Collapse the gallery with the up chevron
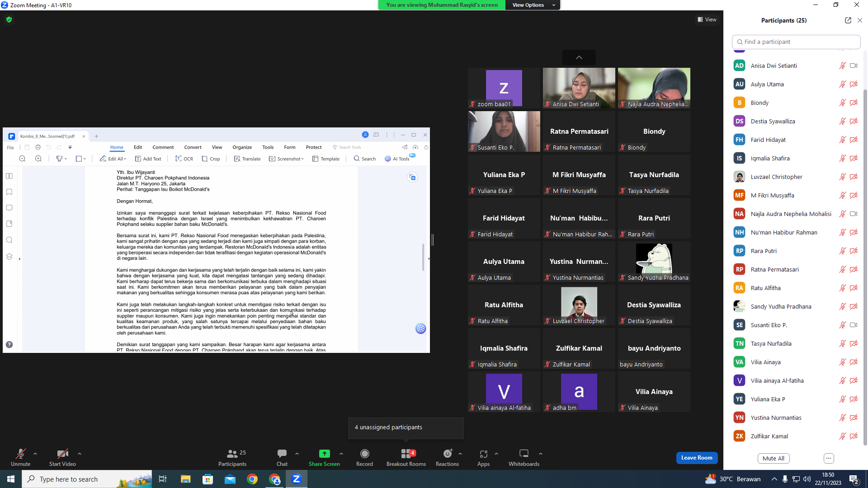This screenshot has width=868, height=488. coord(579,57)
